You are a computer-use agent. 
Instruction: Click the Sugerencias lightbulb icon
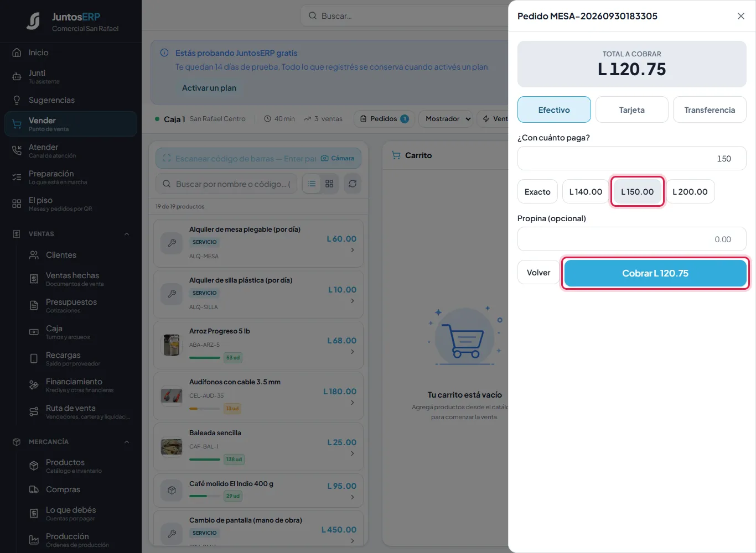pos(17,100)
